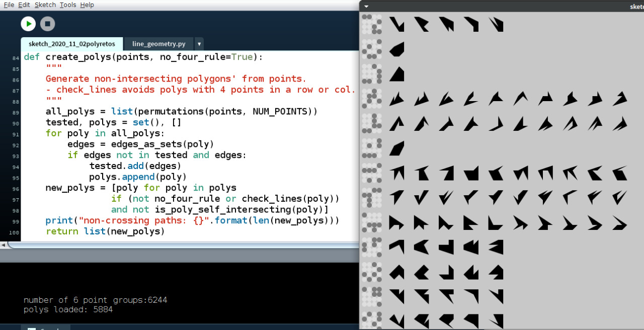Stop the running sketch
644x330 pixels.
tap(47, 24)
